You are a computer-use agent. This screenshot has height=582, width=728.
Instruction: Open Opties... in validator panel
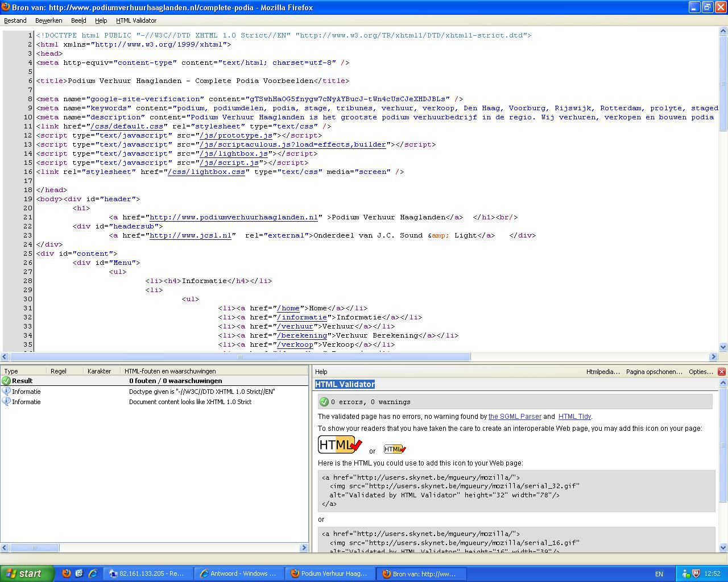701,372
